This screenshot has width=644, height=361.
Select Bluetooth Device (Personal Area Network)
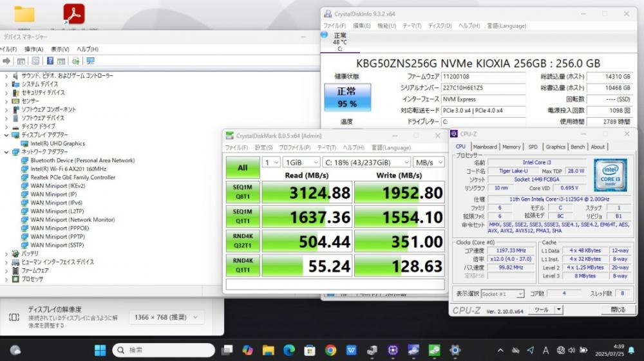82,160
